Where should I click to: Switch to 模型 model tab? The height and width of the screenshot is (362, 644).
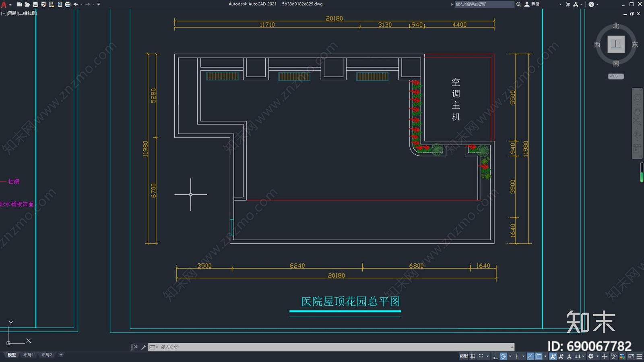(12, 355)
